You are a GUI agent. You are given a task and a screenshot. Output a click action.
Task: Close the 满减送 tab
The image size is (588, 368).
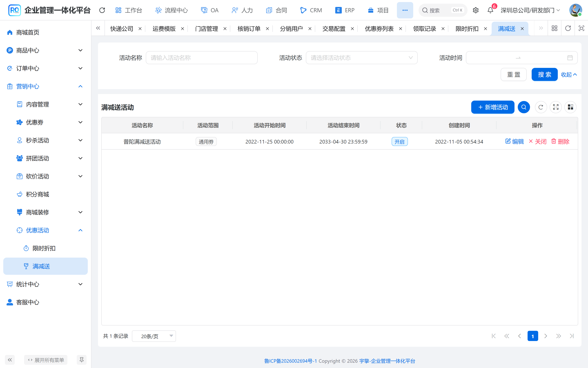tap(522, 29)
